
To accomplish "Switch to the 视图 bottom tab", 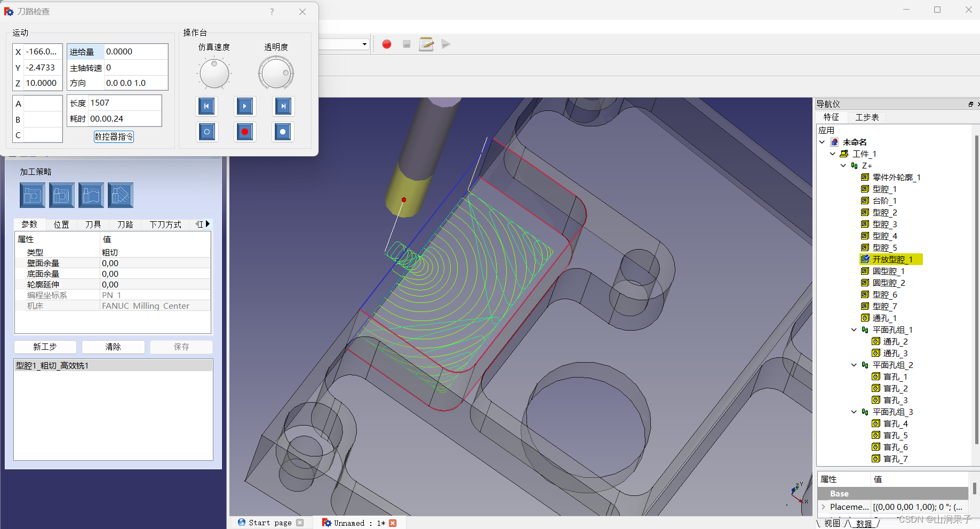I will tap(832, 523).
